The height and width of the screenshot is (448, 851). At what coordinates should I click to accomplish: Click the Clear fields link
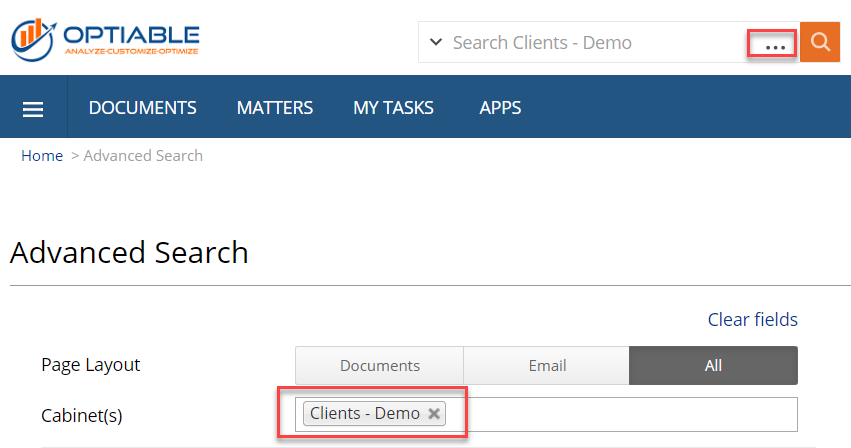click(x=753, y=319)
